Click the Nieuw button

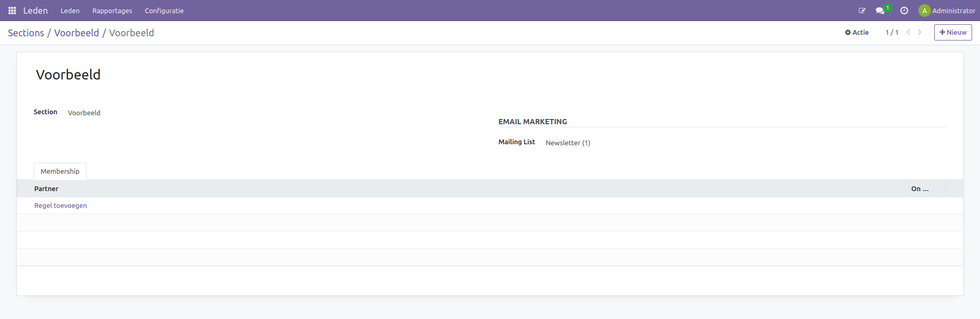point(953,33)
